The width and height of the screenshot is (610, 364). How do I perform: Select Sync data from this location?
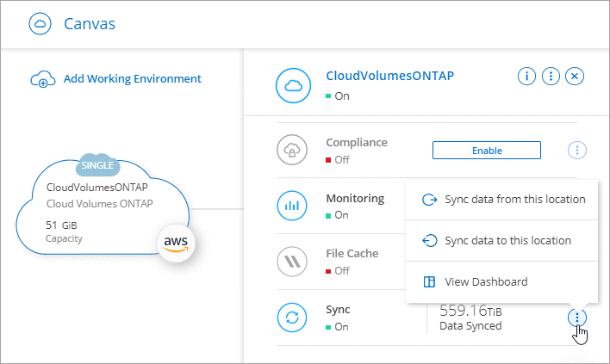(514, 200)
